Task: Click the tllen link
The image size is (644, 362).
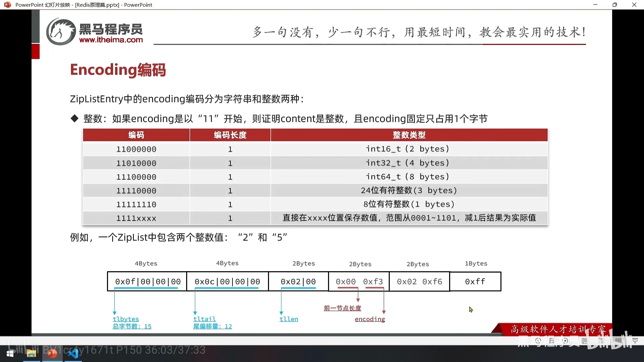Action: click(x=289, y=319)
